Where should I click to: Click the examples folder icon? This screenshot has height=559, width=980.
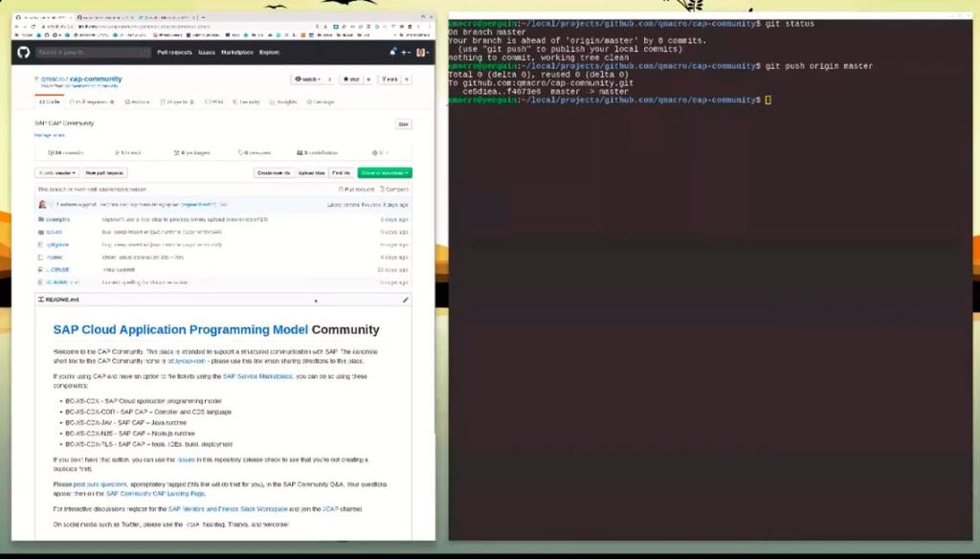click(40, 219)
